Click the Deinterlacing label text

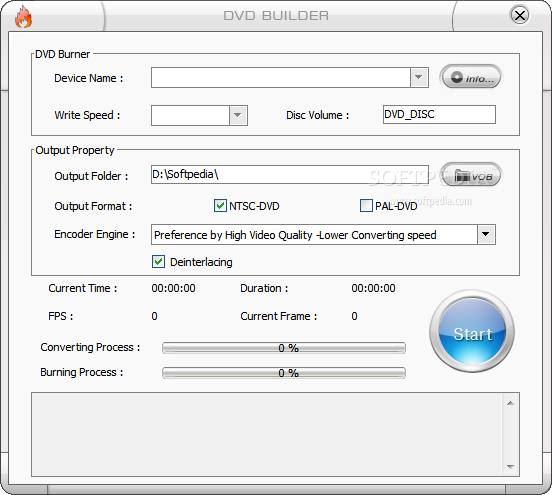click(x=201, y=262)
